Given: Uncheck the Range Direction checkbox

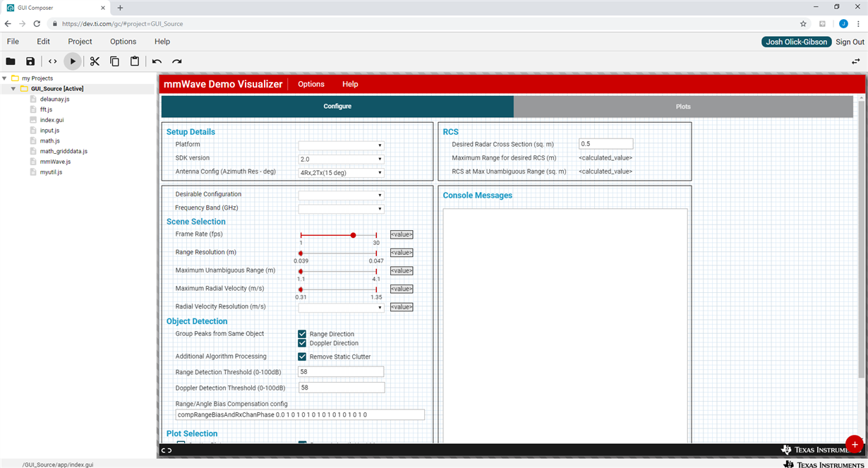Looking at the screenshot, I should click(x=302, y=334).
